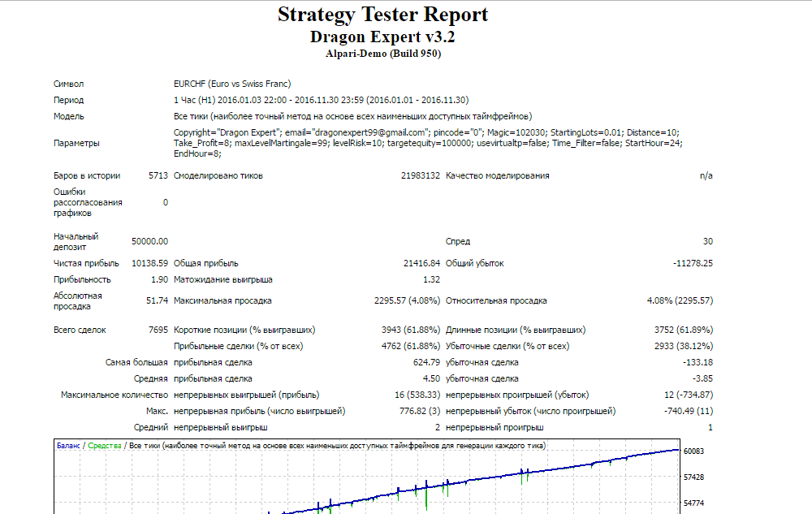Viewport: 812px width, 514px height.
Task: Select short positions value '3943 (61.88%)'
Action: [411, 330]
